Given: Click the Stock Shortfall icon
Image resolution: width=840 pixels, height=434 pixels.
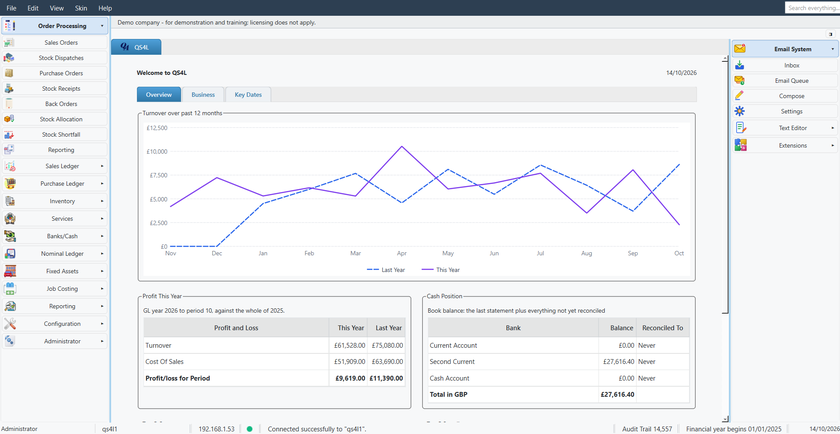Looking at the screenshot, I should (9, 134).
